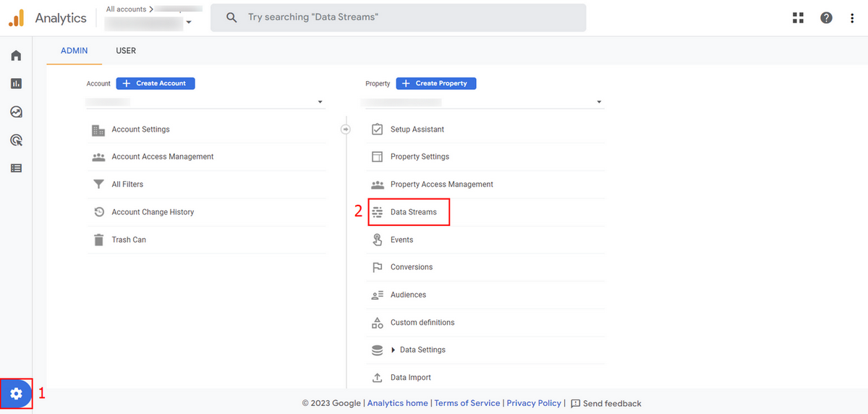868x414 pixels.
Task: Open the Explore icon in sidebar
Action: coord(16,112)
